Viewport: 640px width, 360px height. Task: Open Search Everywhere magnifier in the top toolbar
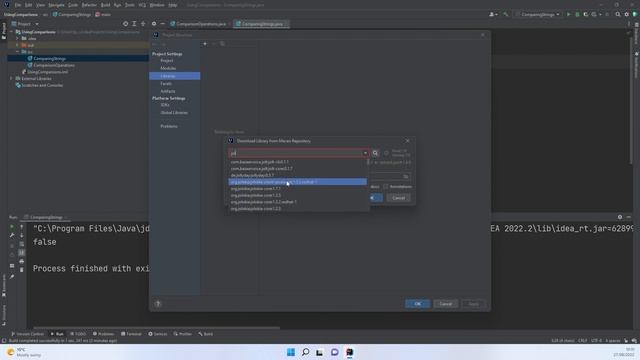click(618, 14)
